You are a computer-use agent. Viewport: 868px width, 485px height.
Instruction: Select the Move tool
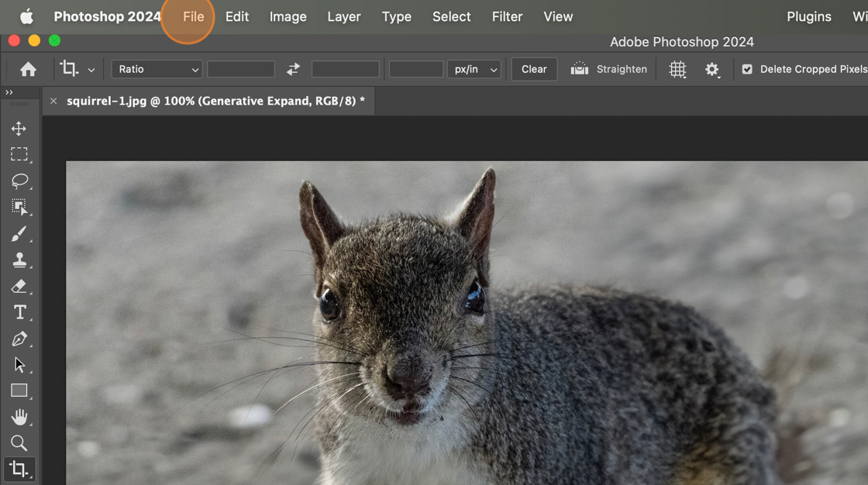click(19, 129)
